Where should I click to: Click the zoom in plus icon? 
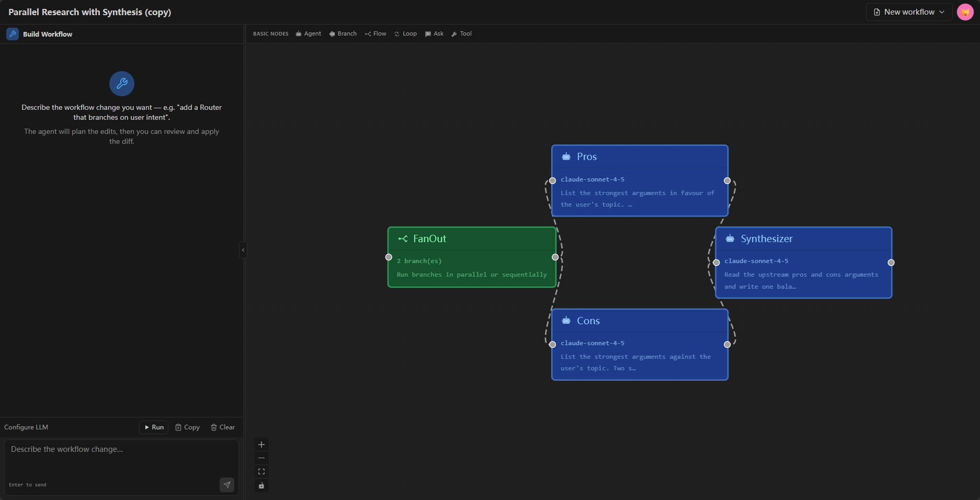coord(261,445)
